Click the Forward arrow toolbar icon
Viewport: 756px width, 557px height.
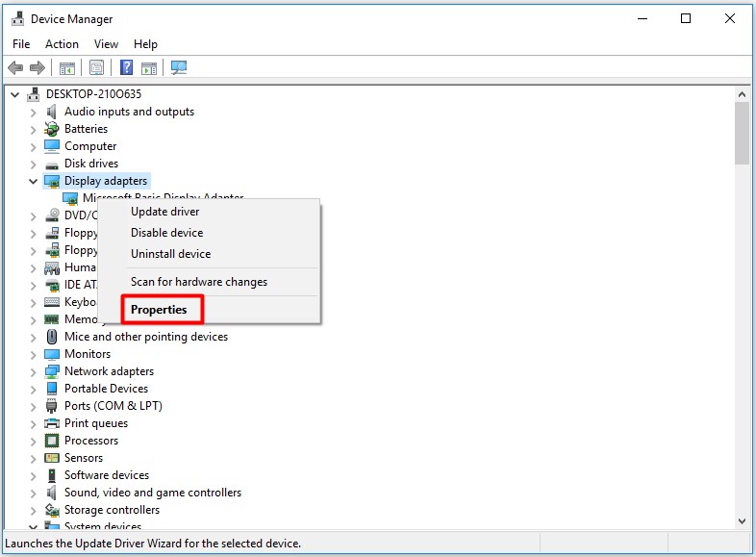(x=38, y=67)
